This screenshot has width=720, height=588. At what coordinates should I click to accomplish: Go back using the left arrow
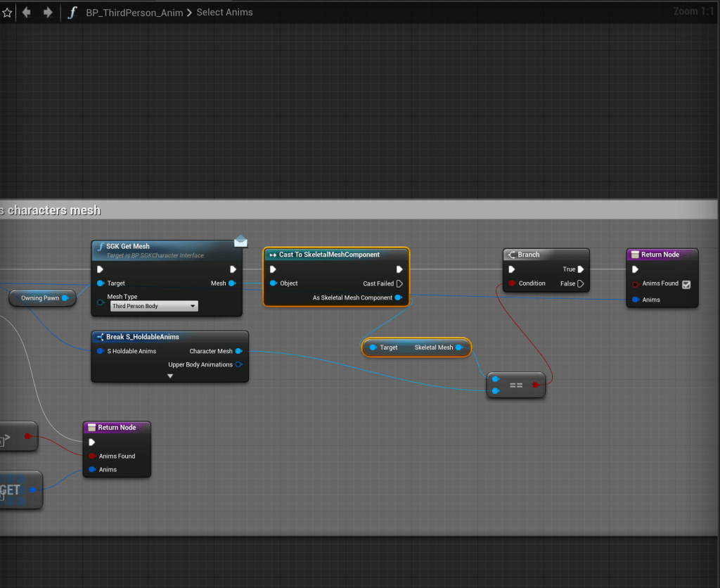pos(27,13)
